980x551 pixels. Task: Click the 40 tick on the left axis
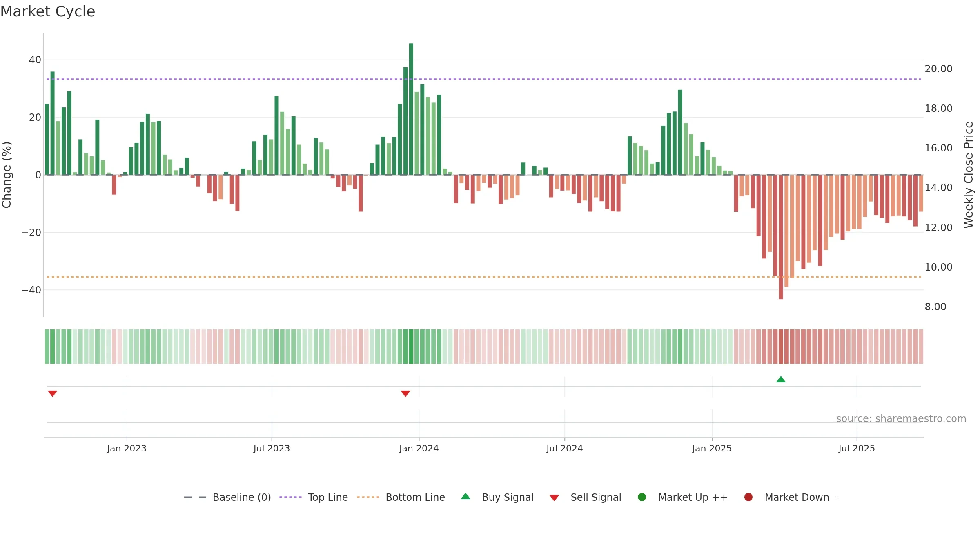point(35,60)
